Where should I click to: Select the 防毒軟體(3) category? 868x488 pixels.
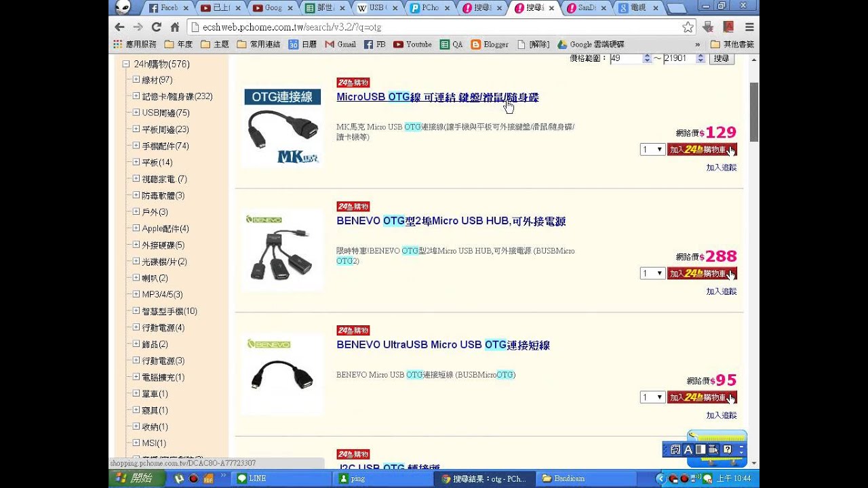[x=163, y=196]
